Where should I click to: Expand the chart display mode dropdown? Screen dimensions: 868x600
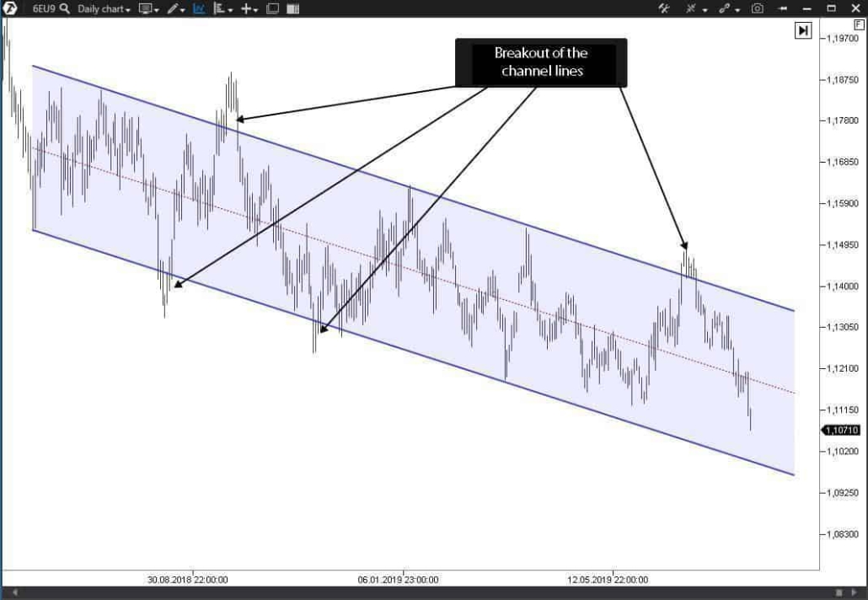click(x=148, y=8)
